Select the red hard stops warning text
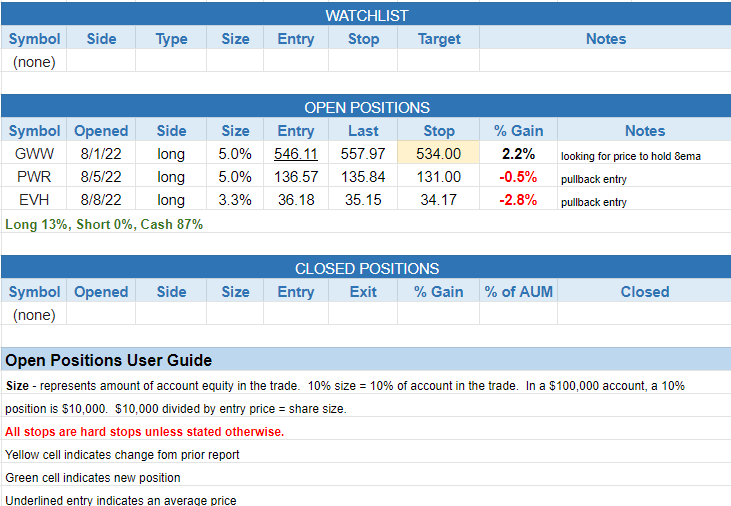Viewport: 731px width, 506px height. pyautogui.click(x=144, y=432)
